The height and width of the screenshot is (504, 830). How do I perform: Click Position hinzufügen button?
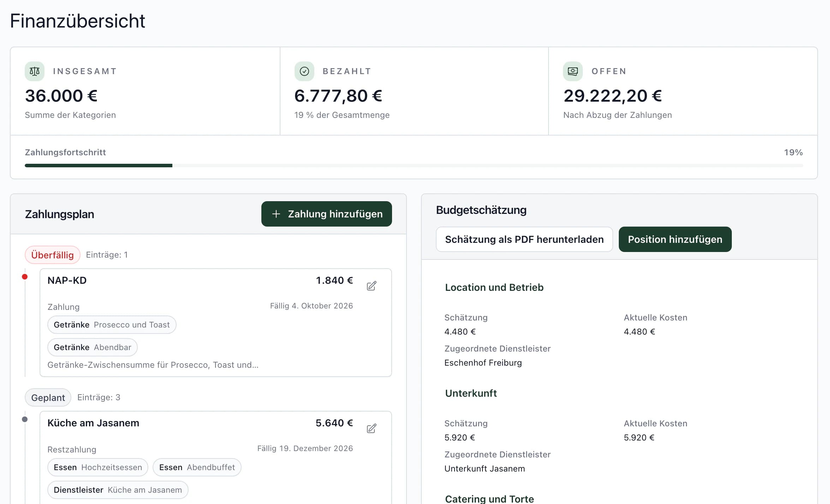coord(675,239)
